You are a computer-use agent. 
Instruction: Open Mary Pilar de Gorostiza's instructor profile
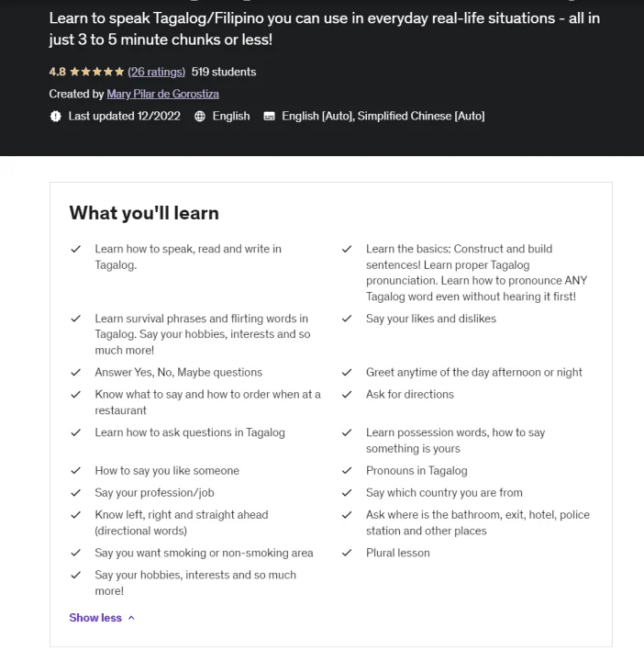pos(162,94)
